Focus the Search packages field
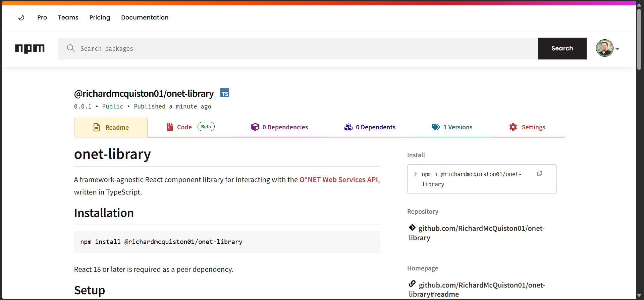Image resolution: width=644 pixels, height=300 pixels. (x=298, y=48)
